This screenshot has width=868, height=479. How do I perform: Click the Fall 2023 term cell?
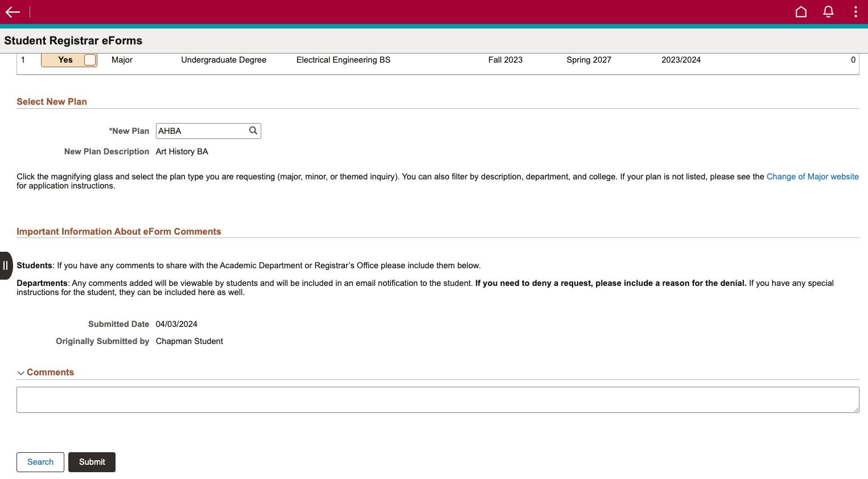click(x=505, y=60)
